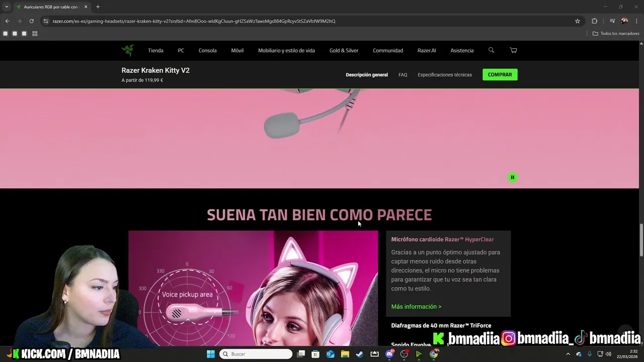Screen dimensions: 644x362
Task: Show hidden system tray icons
Action: [x=568, y=354]
